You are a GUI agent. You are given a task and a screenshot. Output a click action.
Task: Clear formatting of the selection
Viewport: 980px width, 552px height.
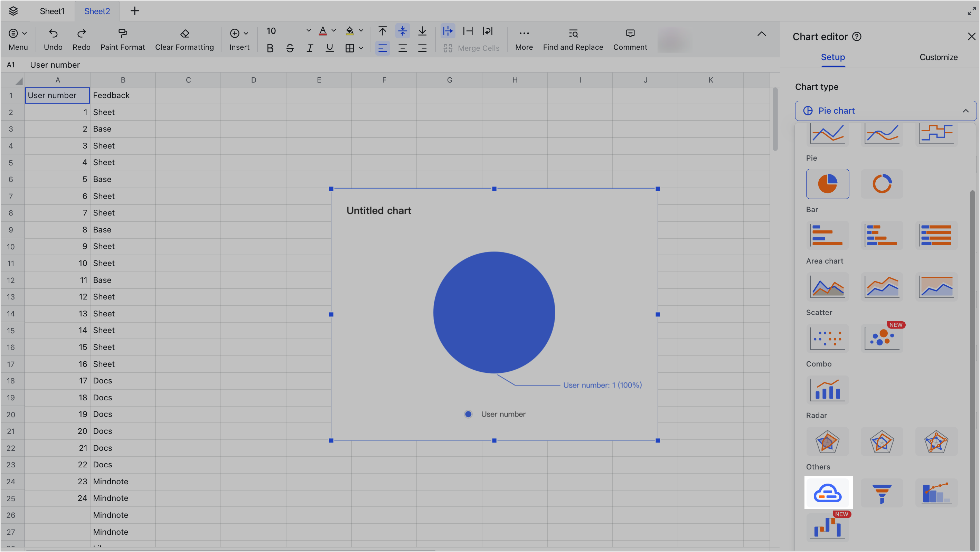[x=185, y=38]
